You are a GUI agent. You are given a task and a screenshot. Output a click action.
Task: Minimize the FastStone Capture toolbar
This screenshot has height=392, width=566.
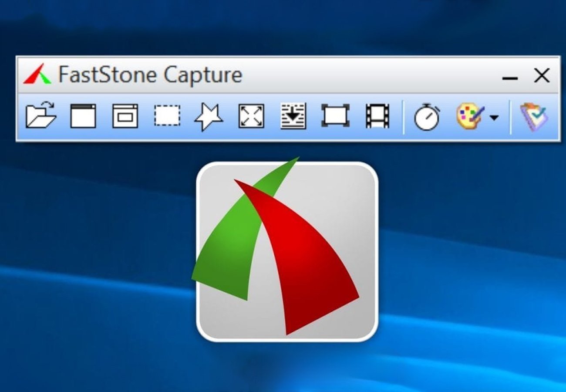[x=510, y=78]
